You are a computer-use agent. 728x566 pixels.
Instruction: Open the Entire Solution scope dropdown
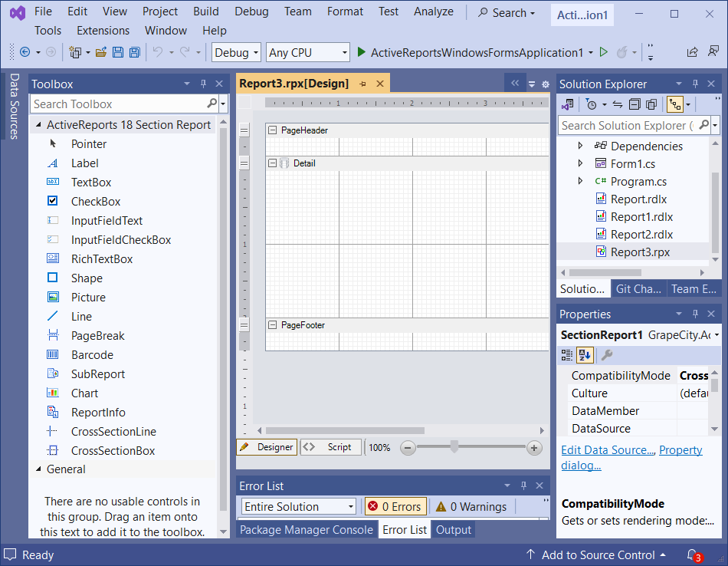299,506
